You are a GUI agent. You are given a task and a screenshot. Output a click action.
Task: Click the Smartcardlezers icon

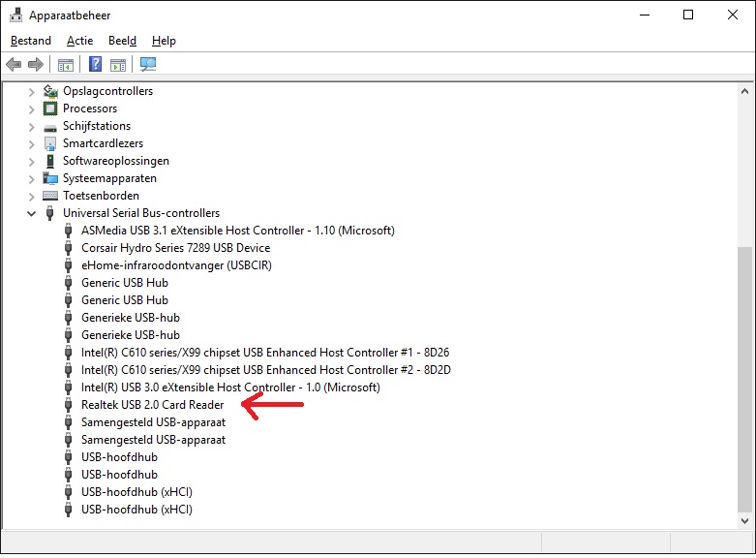click(50, 143)
